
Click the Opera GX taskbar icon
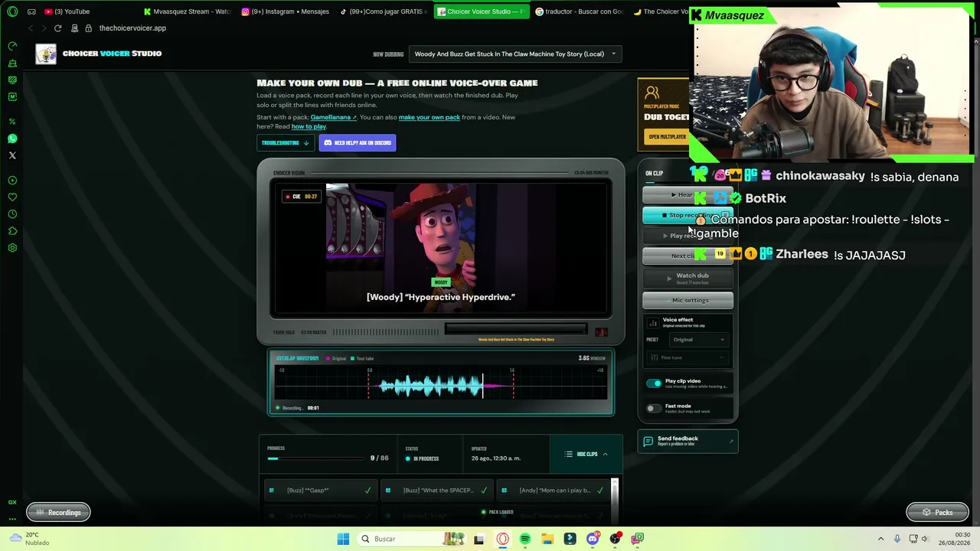[x=503, y=539]
